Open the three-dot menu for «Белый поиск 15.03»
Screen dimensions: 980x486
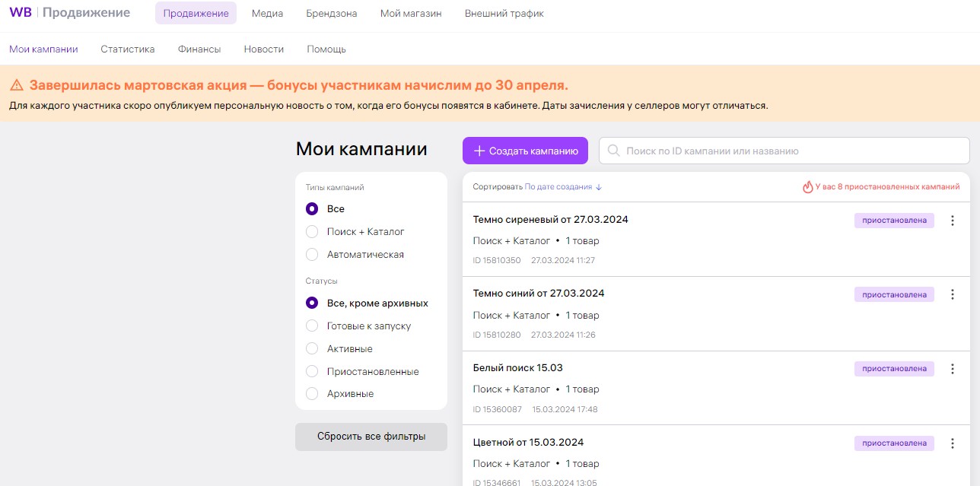click(x=952, y=369)
